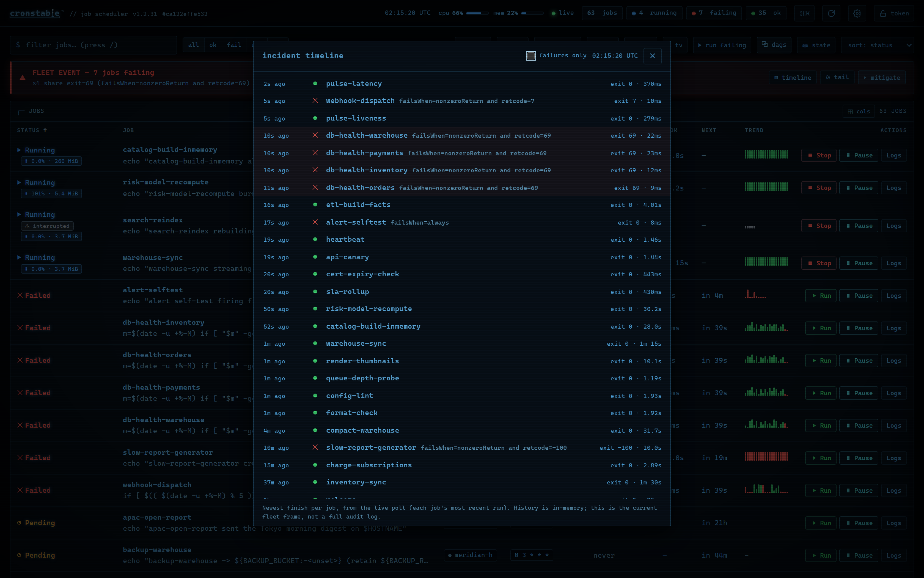The height and width of the screenshot is (578, 924).
Task: Click slow-report-generator timeline entry
Action: [x=462, y=448]
